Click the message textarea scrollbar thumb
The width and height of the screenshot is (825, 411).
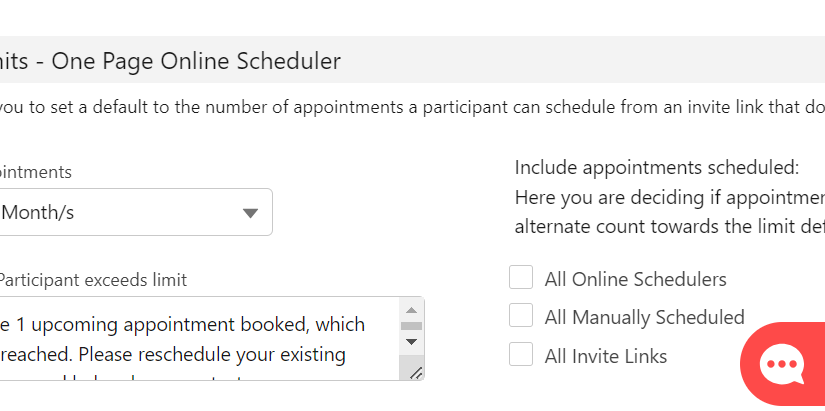[x=411, y=326]
